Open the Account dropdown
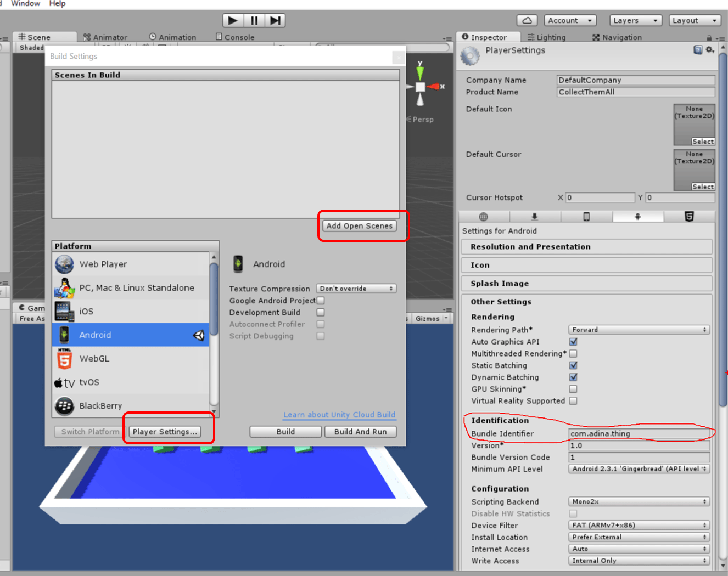 point(570,20)
